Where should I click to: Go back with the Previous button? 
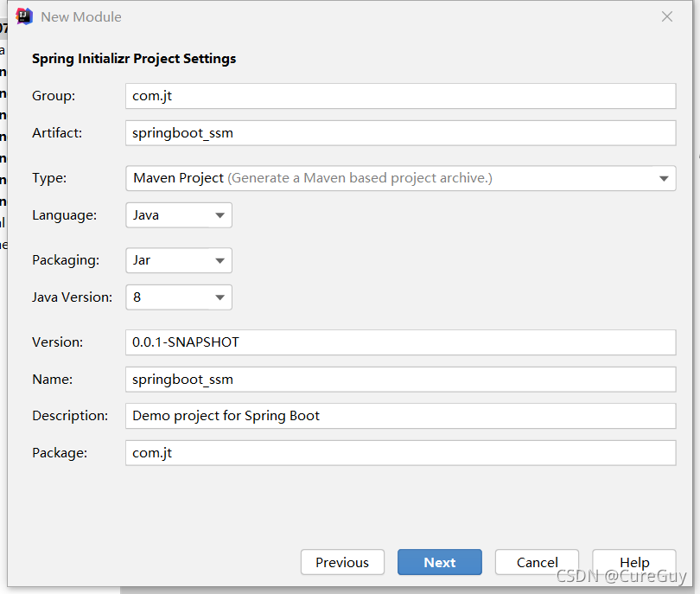point(342,562)
